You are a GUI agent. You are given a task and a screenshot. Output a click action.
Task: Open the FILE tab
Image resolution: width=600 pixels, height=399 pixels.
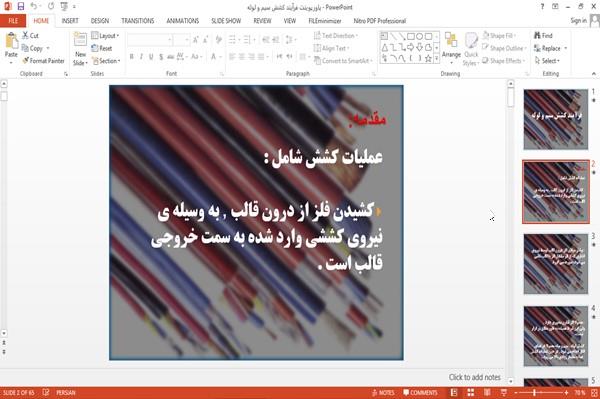(13, 21)
